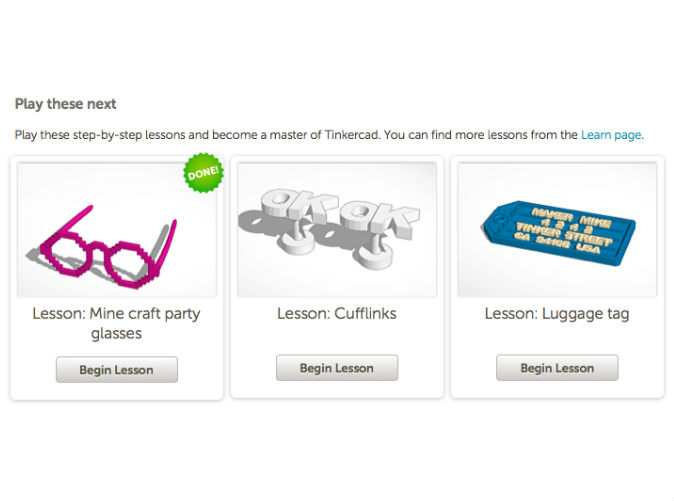Click the pink pixel glasses model
The height and width of the screenshot is (501, 674).
click(x=107, y=249)
